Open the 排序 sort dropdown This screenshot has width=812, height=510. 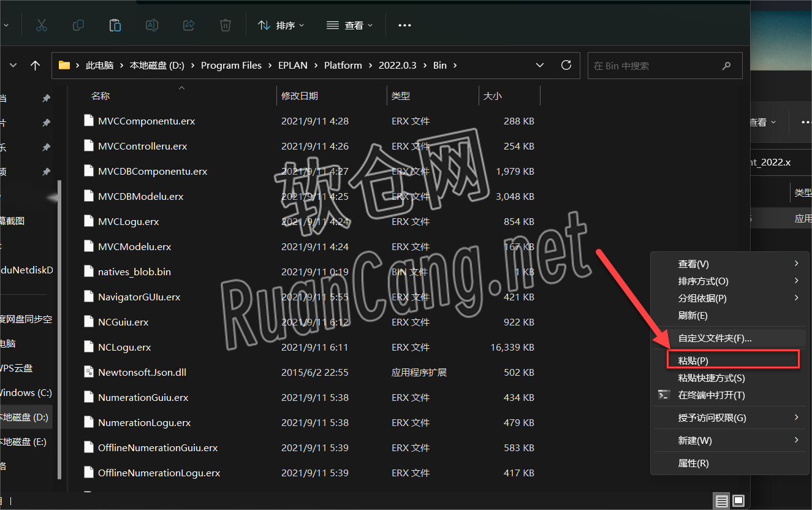(281, 25)
